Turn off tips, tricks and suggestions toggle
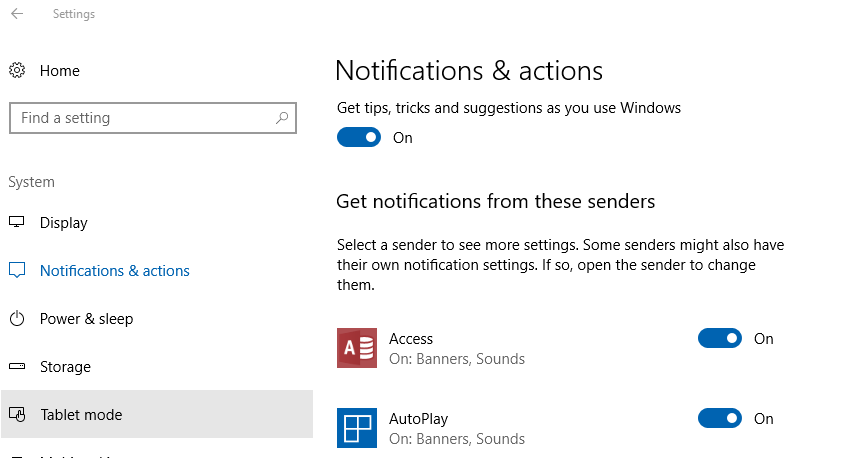 tap(359, 137)
